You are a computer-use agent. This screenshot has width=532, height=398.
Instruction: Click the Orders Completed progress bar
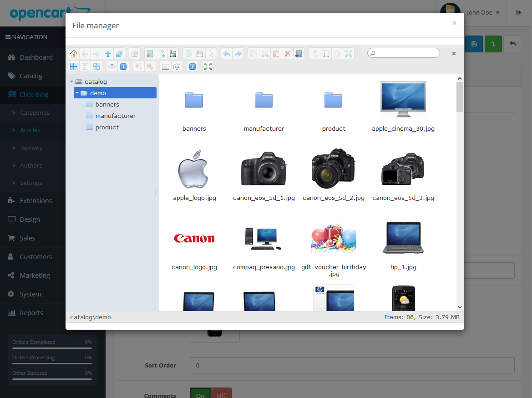coord(52,348)
